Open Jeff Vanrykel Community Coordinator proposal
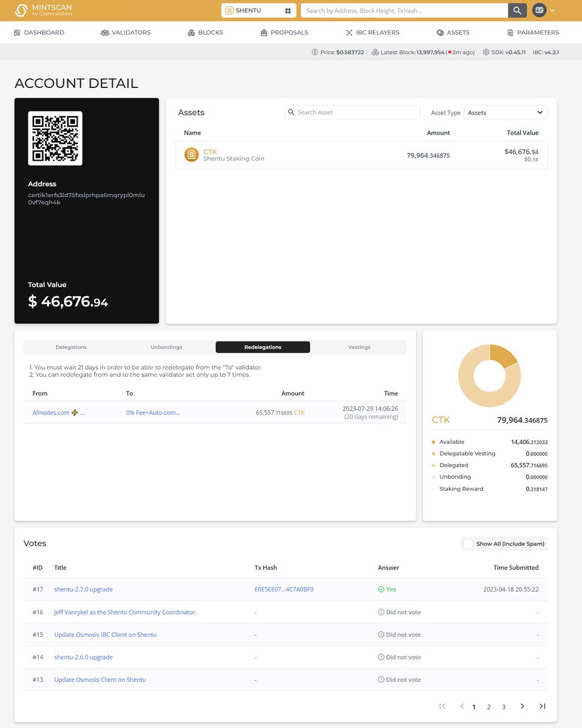Viewport: 582px width, 728px height. (x=125, y=612)
